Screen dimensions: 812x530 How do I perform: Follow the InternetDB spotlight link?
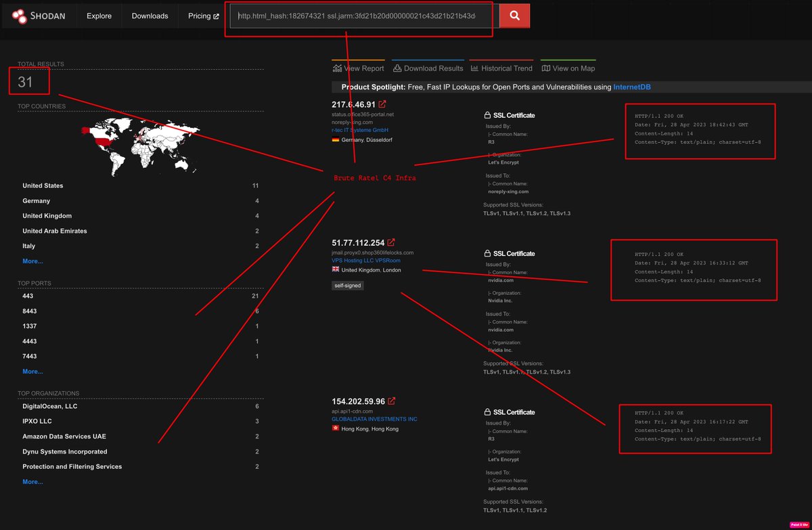[631, 87]
